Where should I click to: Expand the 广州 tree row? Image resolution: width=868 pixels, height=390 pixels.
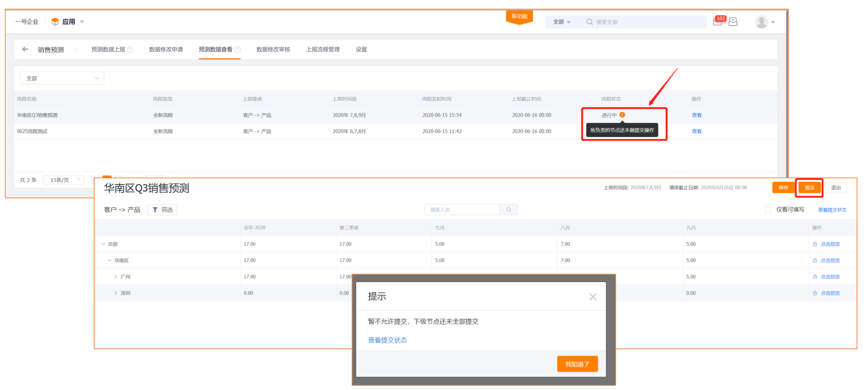pyautogui.click(x=116, y=277)
